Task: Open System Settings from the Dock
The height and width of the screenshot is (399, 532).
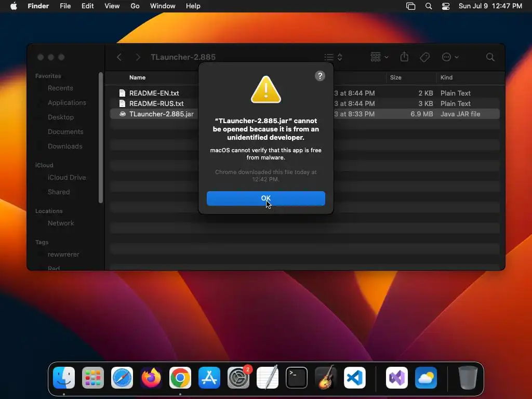Action: (238, 378)
